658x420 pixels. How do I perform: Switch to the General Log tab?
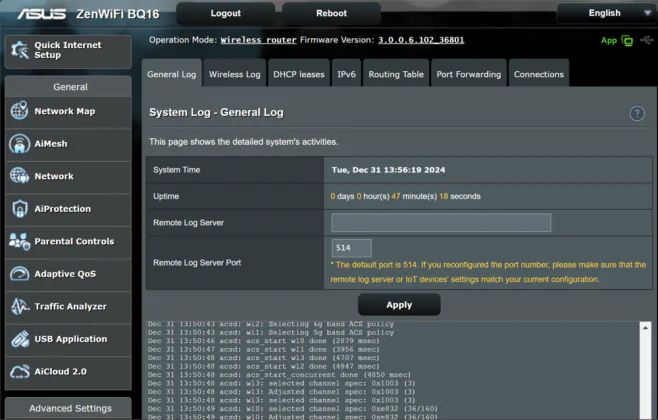coord(172,74)
